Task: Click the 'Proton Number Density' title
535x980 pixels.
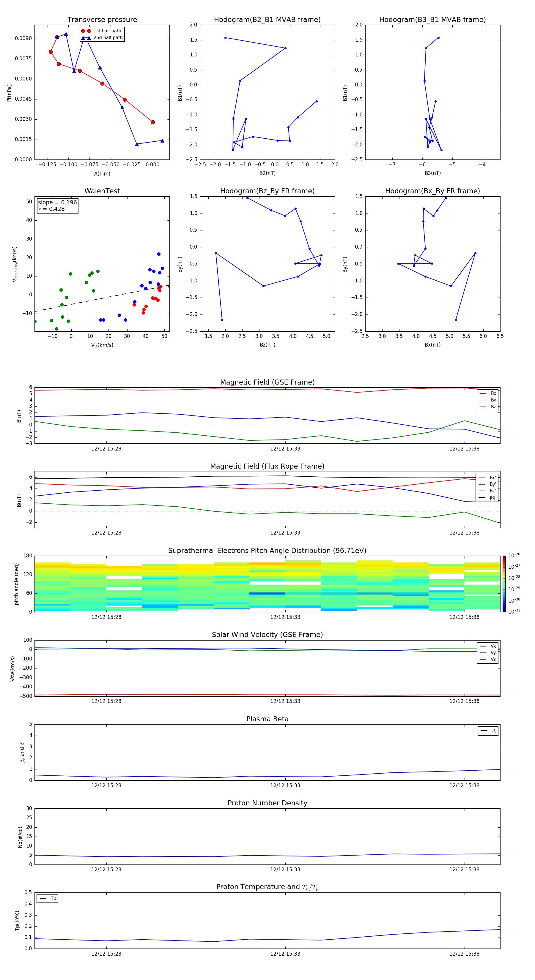Action: (267, 804)
